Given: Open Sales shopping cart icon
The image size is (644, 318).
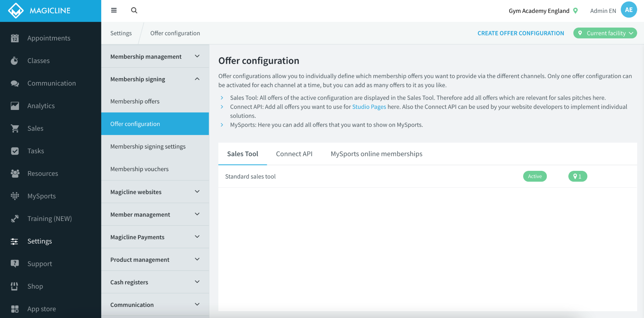Looking at the screenshot, I should click(15, 129).
